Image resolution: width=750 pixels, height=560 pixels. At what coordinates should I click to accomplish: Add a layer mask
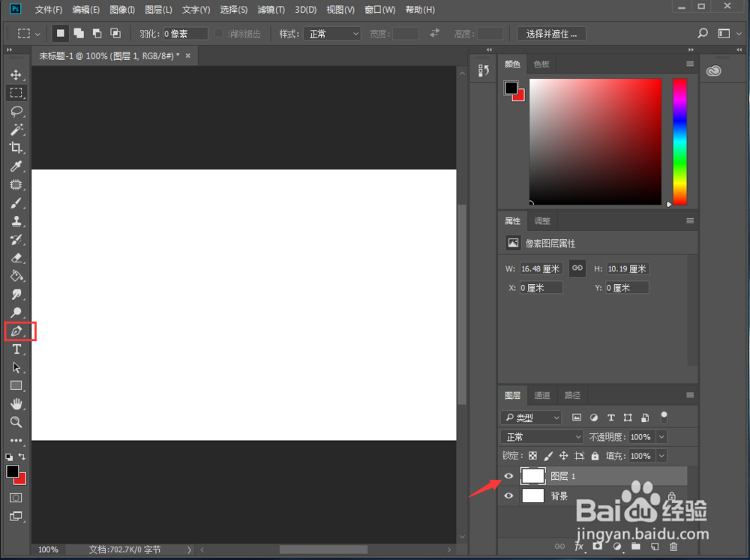click(598, 547)
